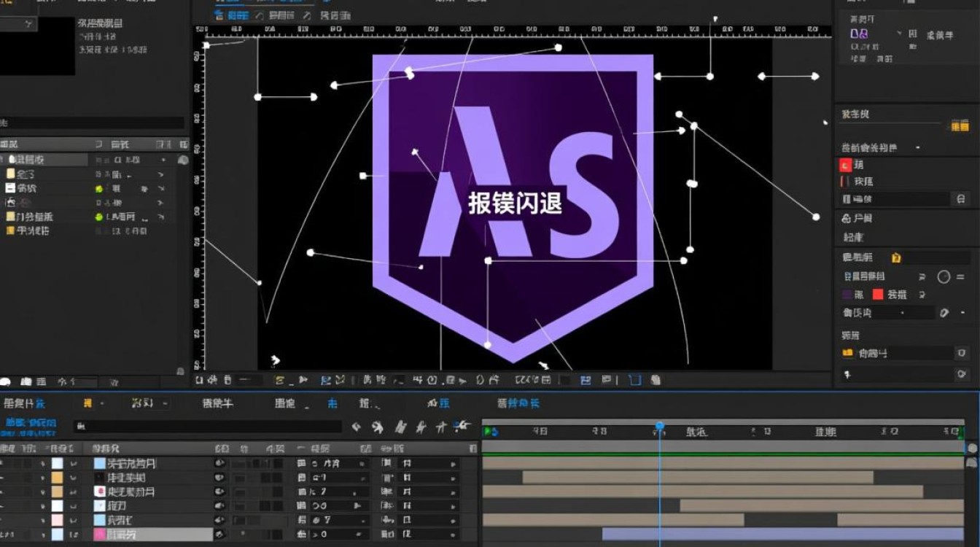Click the search field above the timeline layer list
980x547 pixels.
click(208, 427)
